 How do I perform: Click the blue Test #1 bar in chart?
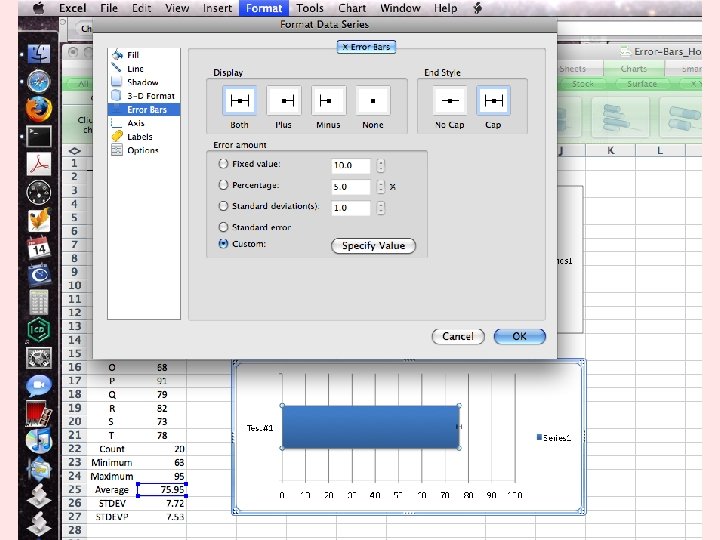[371, 427]
